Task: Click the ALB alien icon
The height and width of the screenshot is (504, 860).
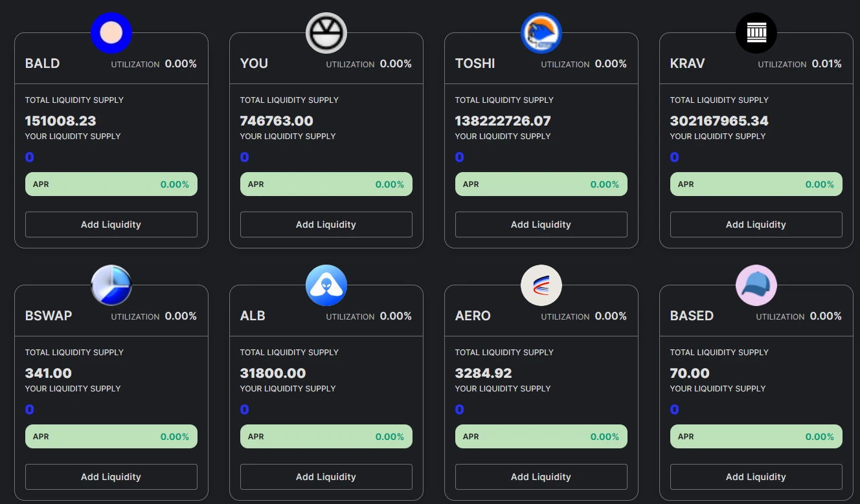Action: point(326,285)
